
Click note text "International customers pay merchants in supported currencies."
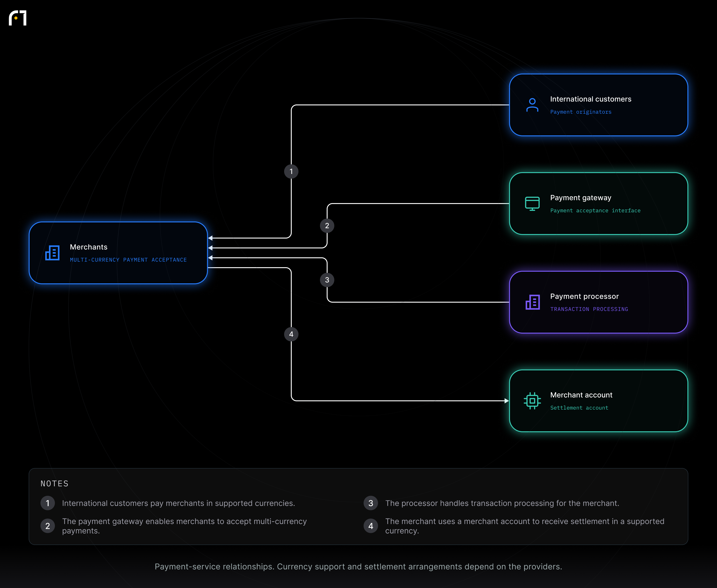pyautogui.click(x=178, y=503)
